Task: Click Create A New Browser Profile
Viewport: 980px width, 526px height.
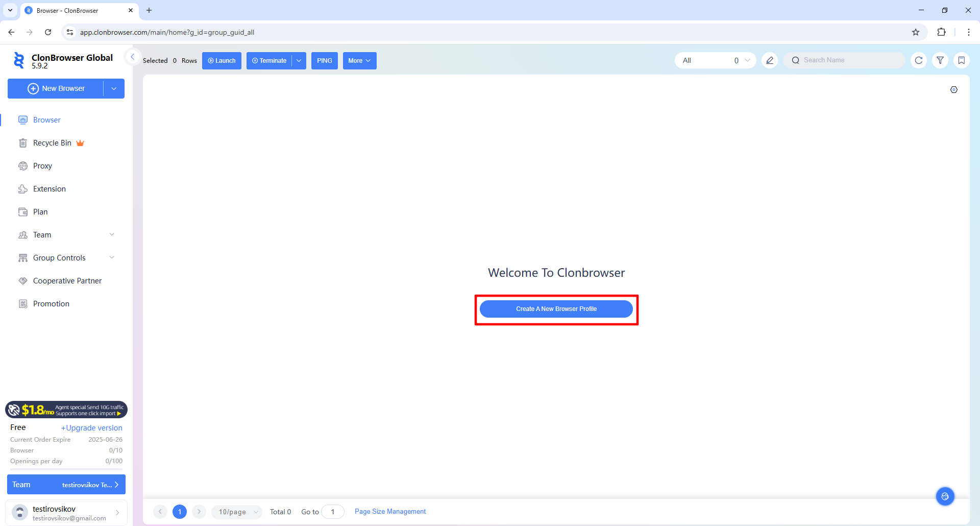Action: 556,308
